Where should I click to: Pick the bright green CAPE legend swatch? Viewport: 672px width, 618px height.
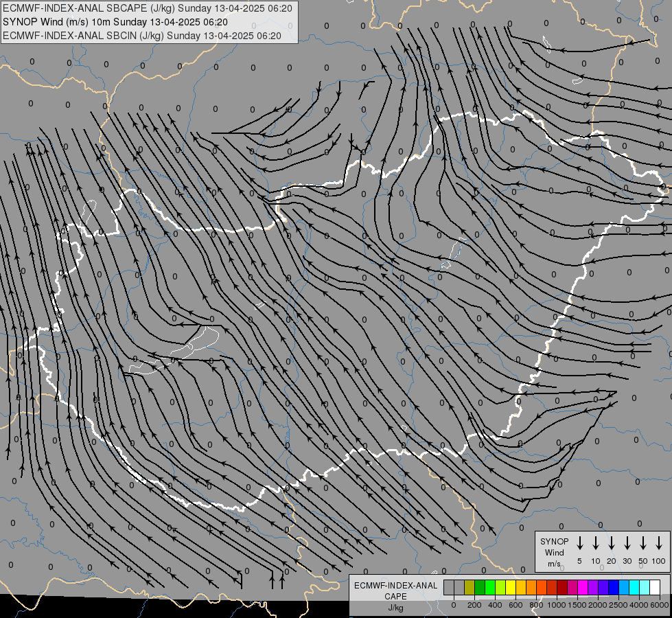point(490,587)
